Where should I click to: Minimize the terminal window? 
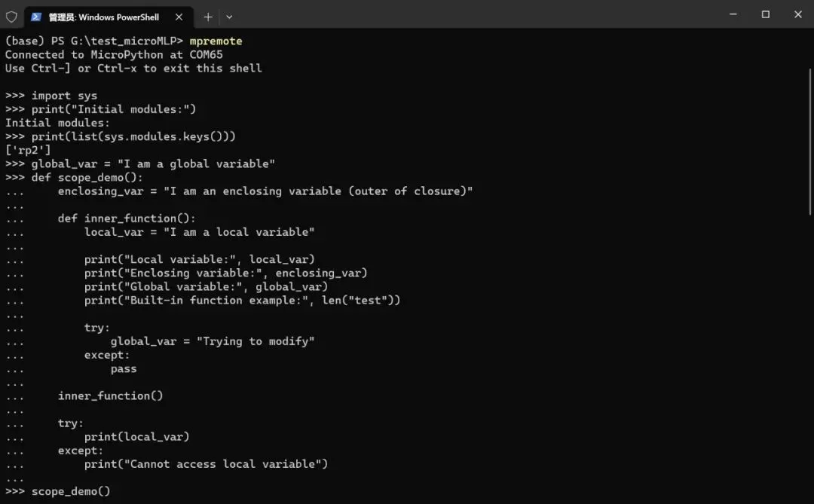click(733, 14)
